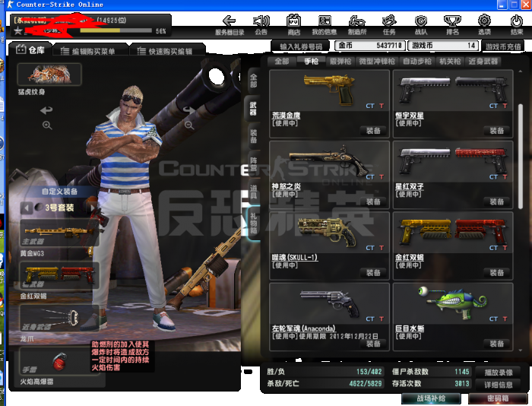Switch to next loadout set arrow
532x406 pixels.
click(91, 208)
